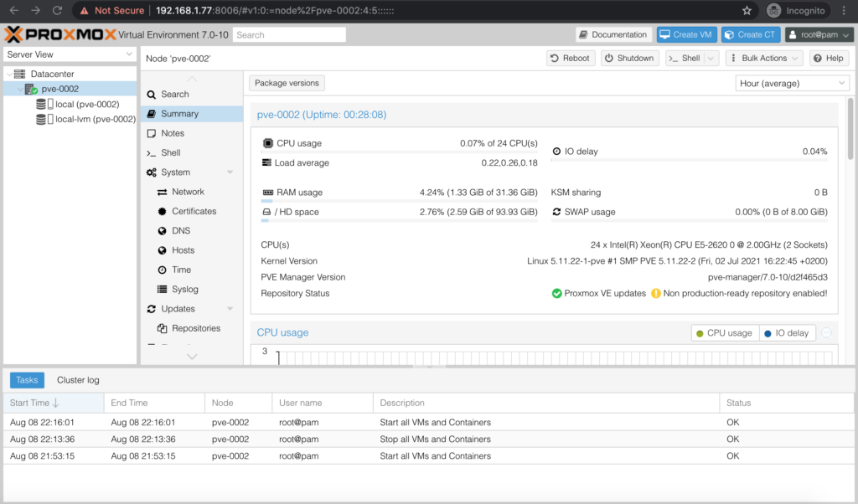
Task: Select the 'Stop all VMs and Containers' task row
Action: [428, 439]
